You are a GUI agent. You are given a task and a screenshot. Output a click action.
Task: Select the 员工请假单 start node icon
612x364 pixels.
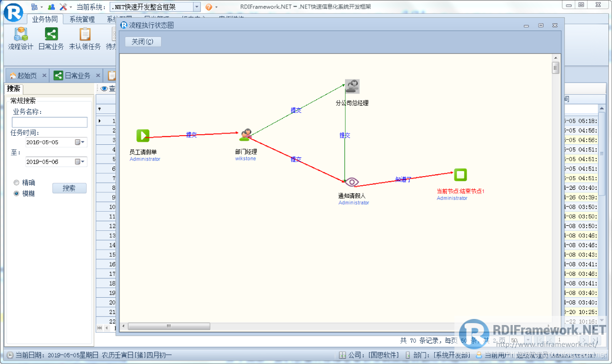143,136
